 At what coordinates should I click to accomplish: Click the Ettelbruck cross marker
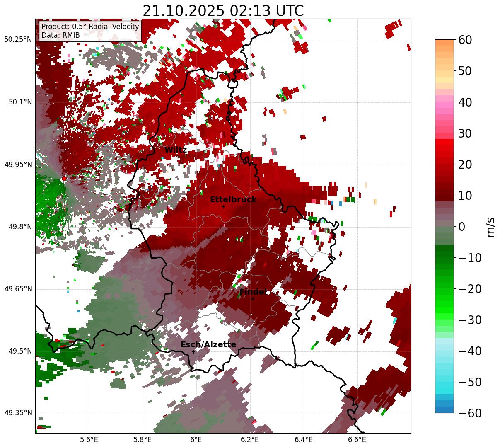[x=223, y=206]
